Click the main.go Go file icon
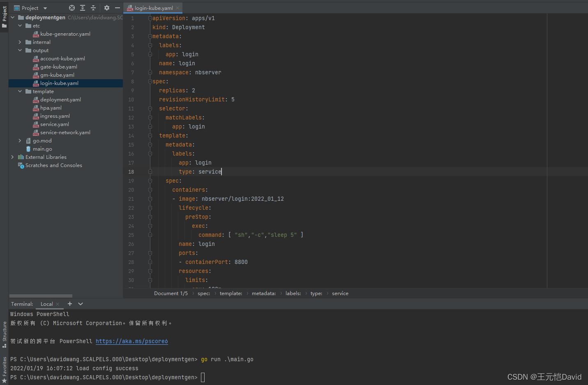This screenshot has width=588, height=385. pyautogui.click(x=28, y=149)
